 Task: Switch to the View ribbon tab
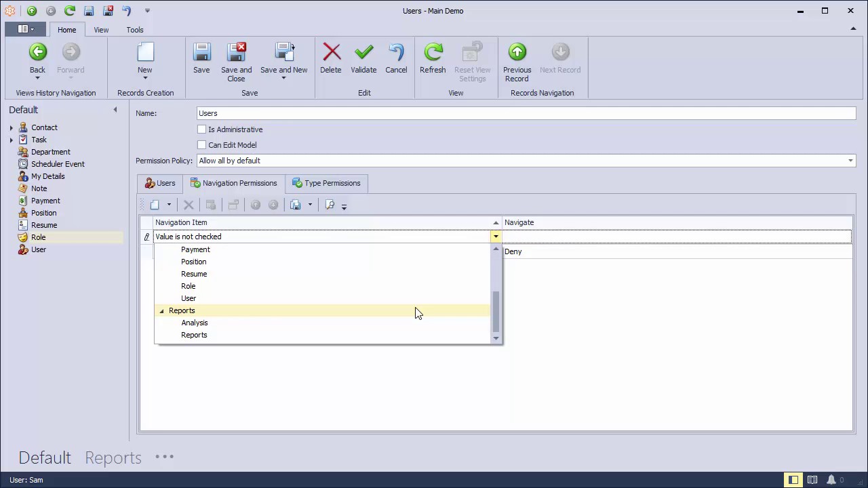point(101,30)
